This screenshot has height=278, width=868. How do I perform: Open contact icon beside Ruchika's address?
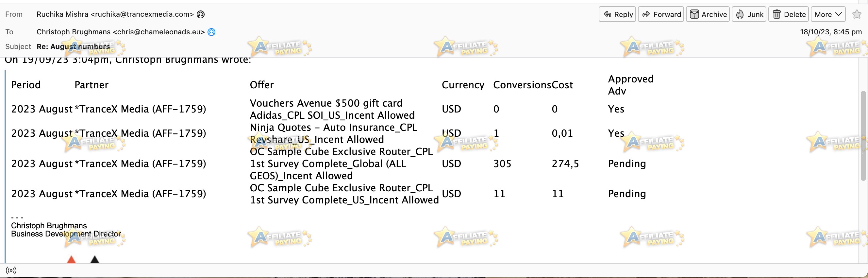tap(200, 14)
